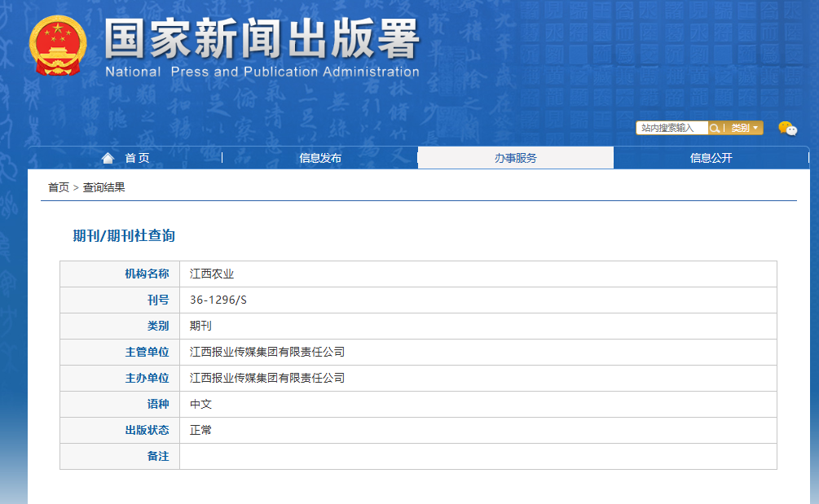Click the 首页 breadcrumb link

click(x=59, y=187)
